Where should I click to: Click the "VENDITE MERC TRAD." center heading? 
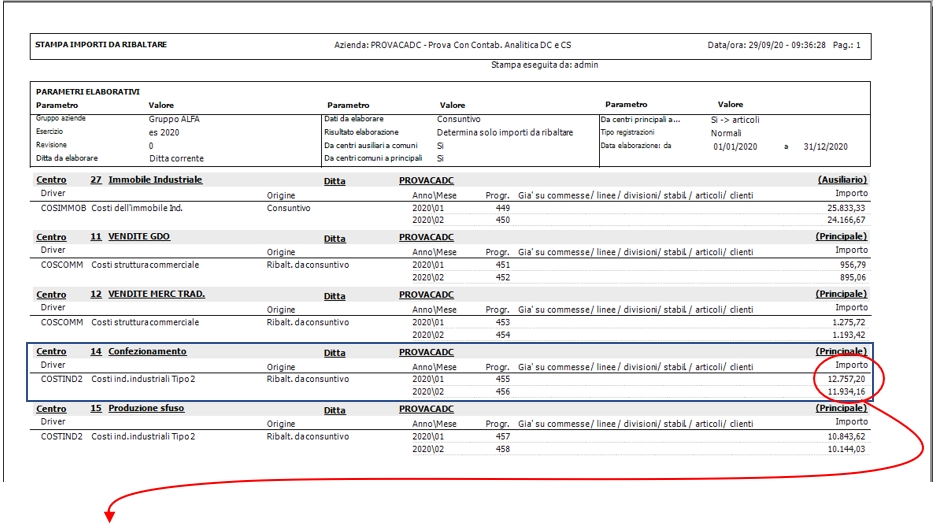click(x=156, y=294)
